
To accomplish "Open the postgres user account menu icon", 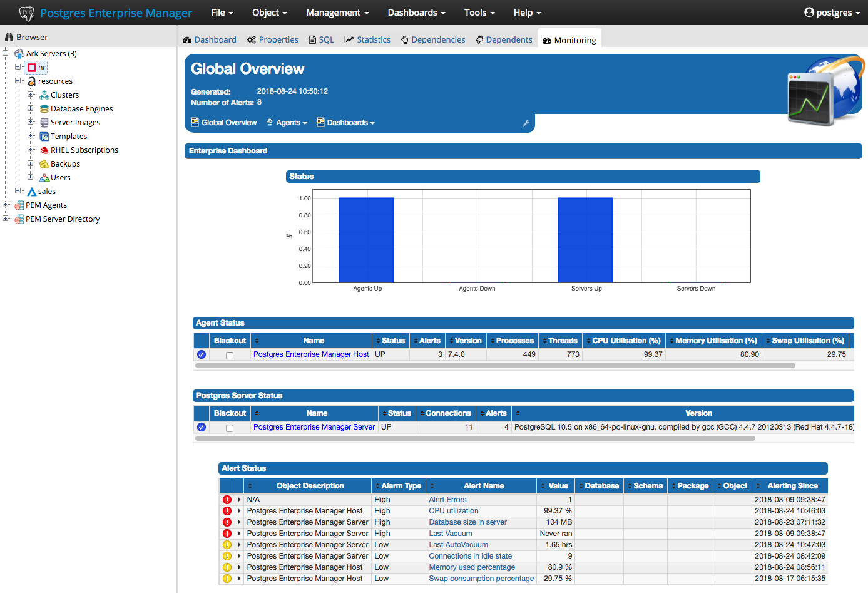I will pos(810,12).
